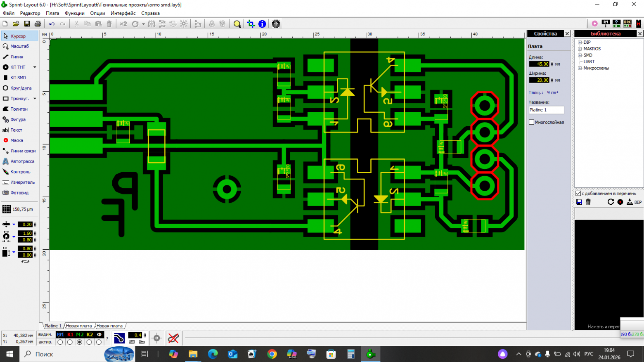Select the Круг/дуга tool
Image resolution: width=644 pixels, height=362 pixels.
coord(20,88)
